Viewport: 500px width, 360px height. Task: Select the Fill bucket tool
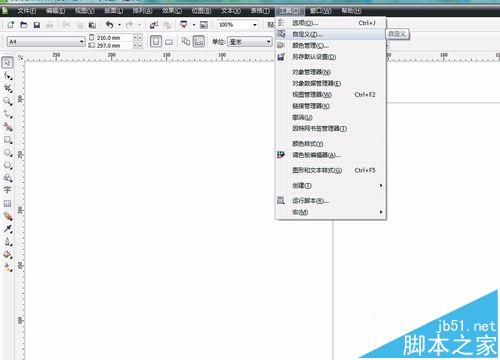(8, 255)
